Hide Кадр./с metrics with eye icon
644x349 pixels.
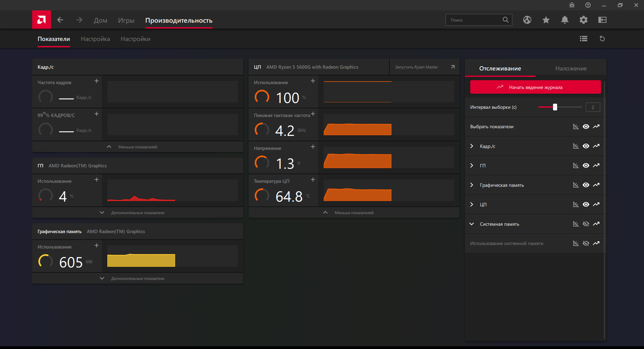(586, 146)
